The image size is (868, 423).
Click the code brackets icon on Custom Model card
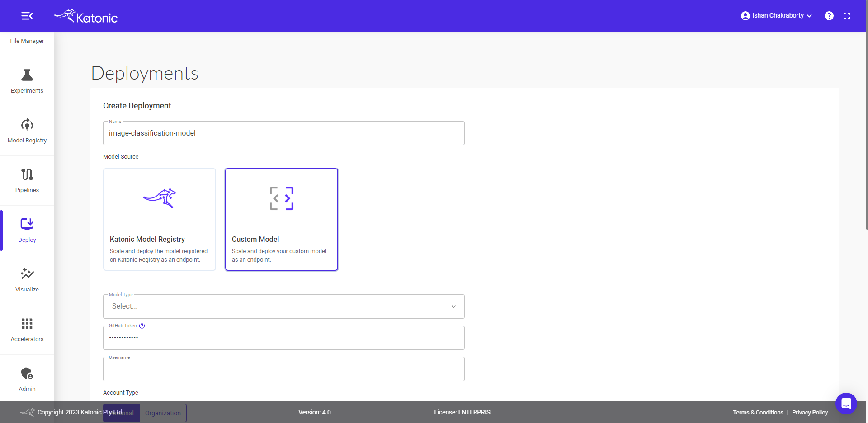tap(282, 198)
